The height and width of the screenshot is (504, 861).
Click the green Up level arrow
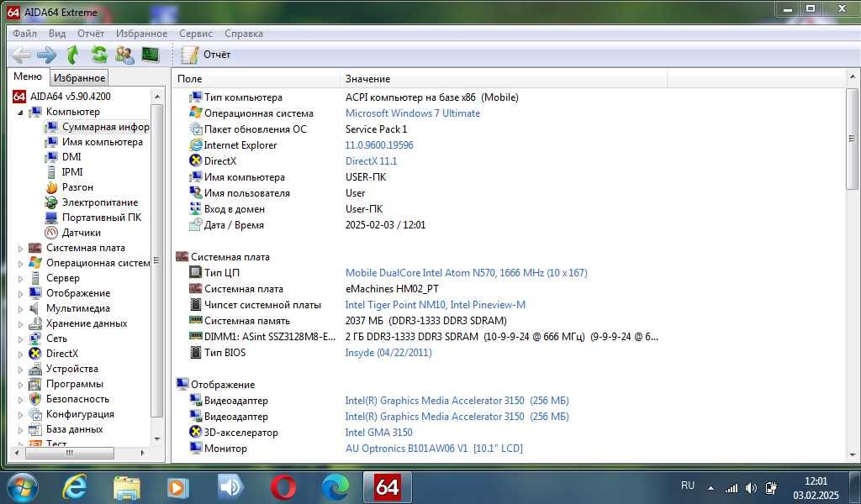72,55
